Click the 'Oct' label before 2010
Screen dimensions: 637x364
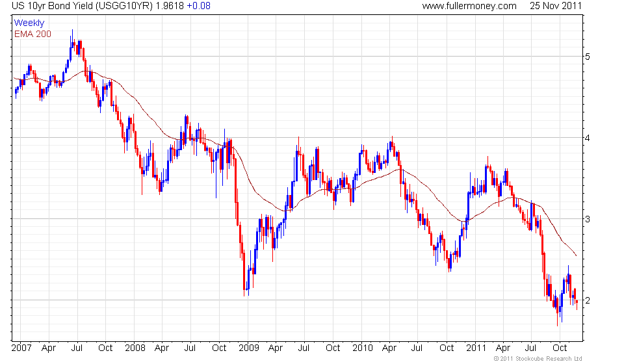(x=333, y=348)
